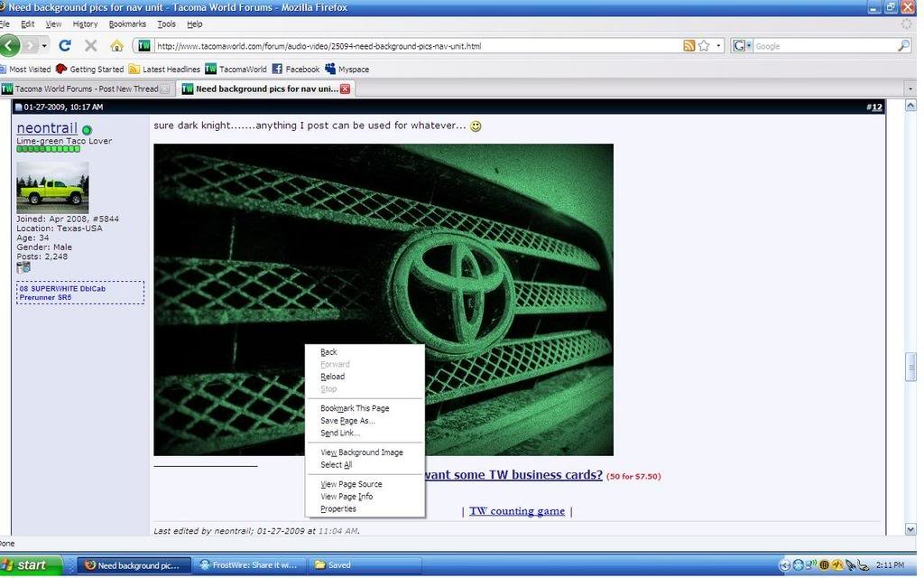Switch to FrostWire taskbar window
Image resolution: width=924 pixels, height=578 pixels.
(x=252, y=565)
